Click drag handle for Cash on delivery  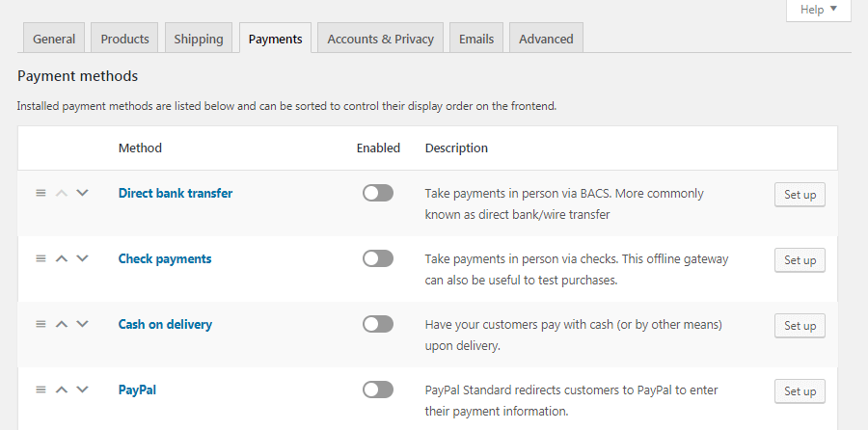coord(41,324)
